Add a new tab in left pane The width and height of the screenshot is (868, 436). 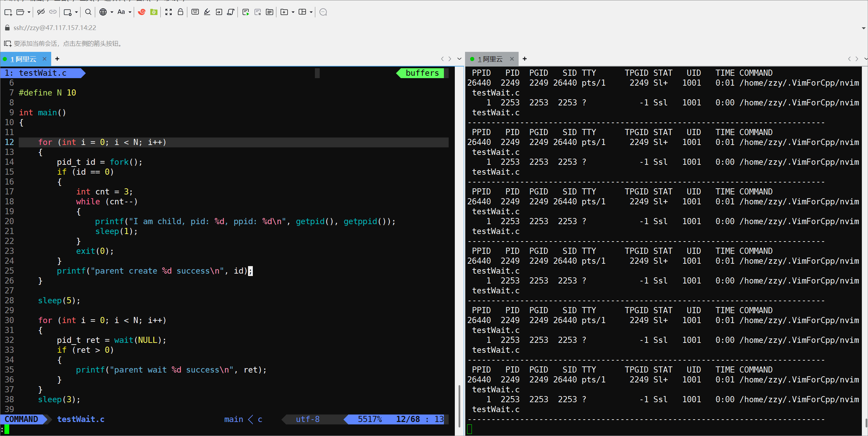coord(57,59)
